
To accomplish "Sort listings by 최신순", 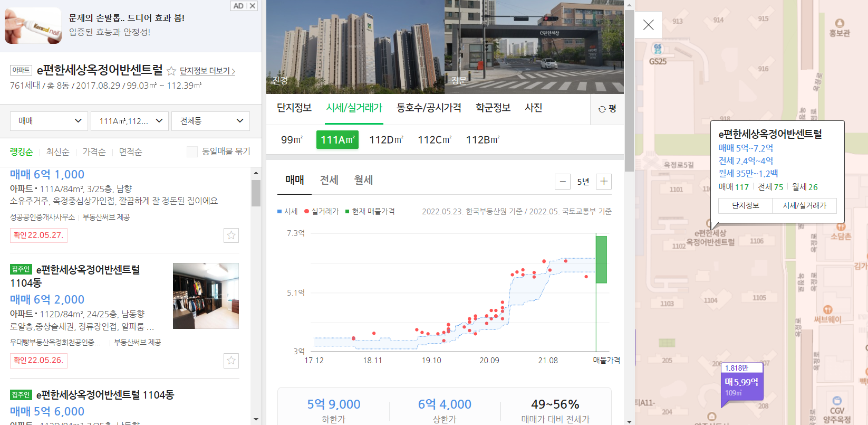I will [57, 152].
